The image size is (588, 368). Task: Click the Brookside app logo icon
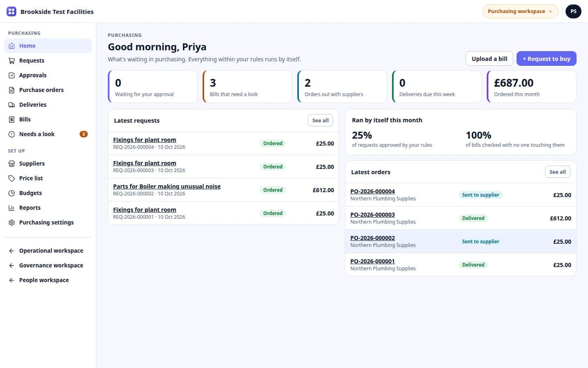(x=11, y=11)
